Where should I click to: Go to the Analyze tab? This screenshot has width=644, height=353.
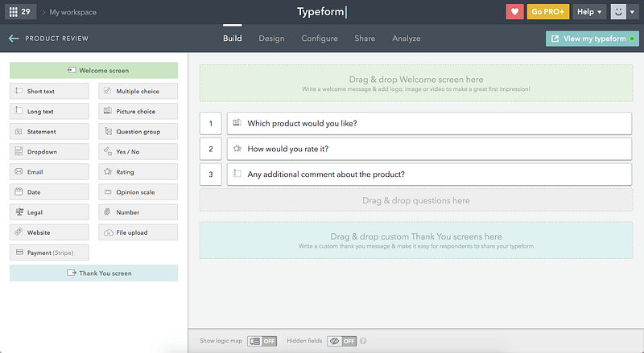[407, 38]
